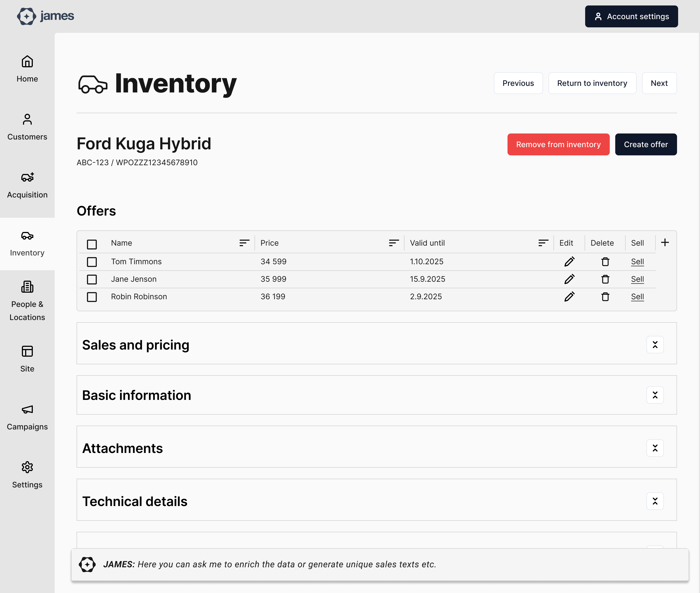Viewport: 700px width, 593px height.
Task: Toggle select-all offers checkbox
Action: [x=92, y=244]
